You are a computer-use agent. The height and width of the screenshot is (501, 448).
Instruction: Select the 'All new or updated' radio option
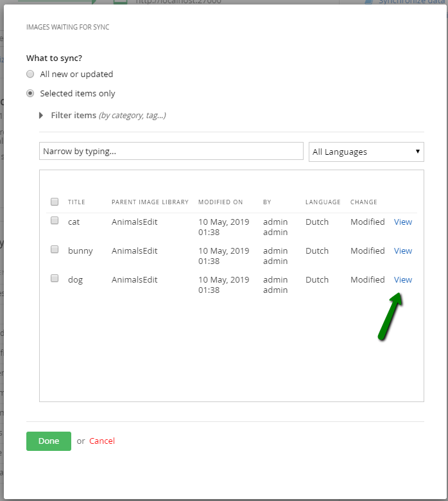(x=30, y=74)
